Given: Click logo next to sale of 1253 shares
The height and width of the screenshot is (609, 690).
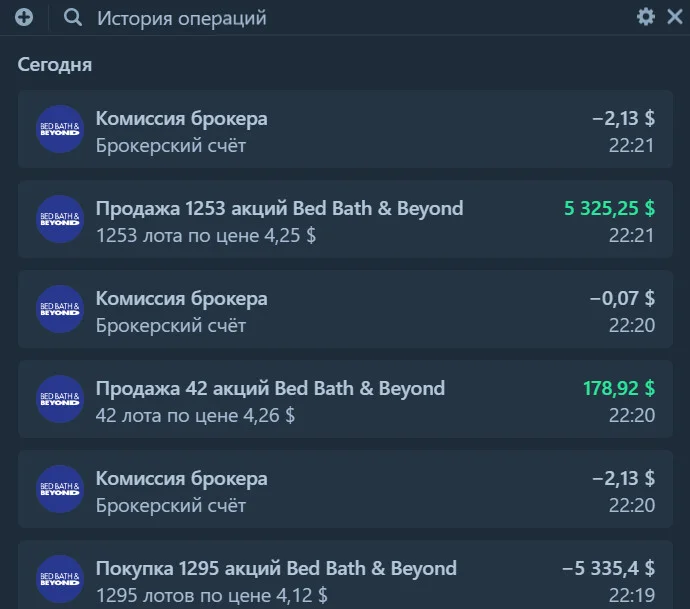Looking at the screenshot, I should click(x=60, y=219).
